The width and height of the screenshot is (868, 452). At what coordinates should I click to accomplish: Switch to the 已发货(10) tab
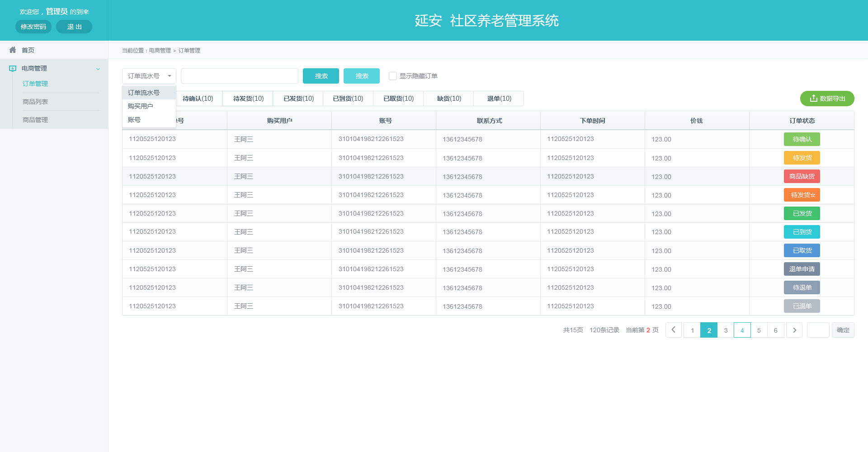tap(298, 99)
